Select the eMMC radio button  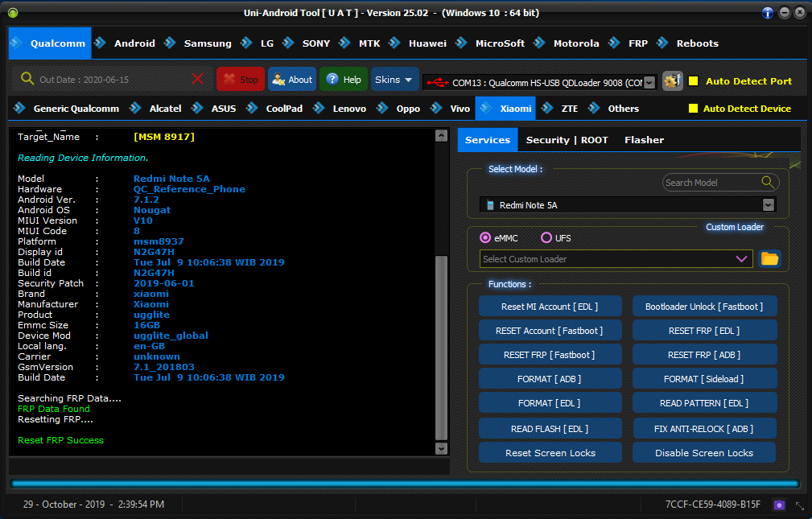tap(485, 237)
